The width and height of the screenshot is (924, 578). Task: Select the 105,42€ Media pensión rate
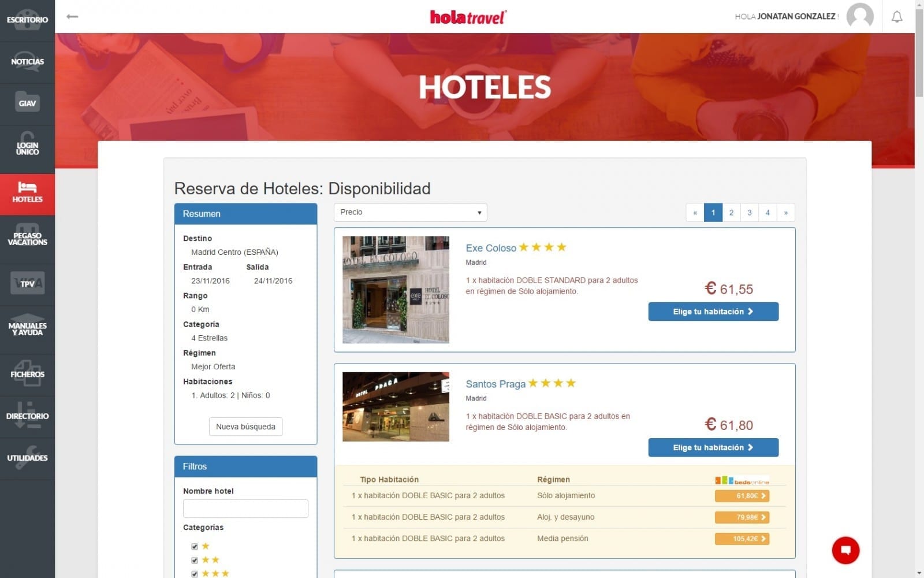742,539
